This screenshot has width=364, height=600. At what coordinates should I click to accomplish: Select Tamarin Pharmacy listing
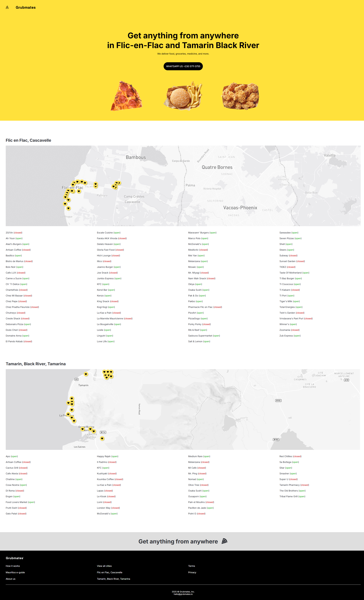(x=294, y=485)
